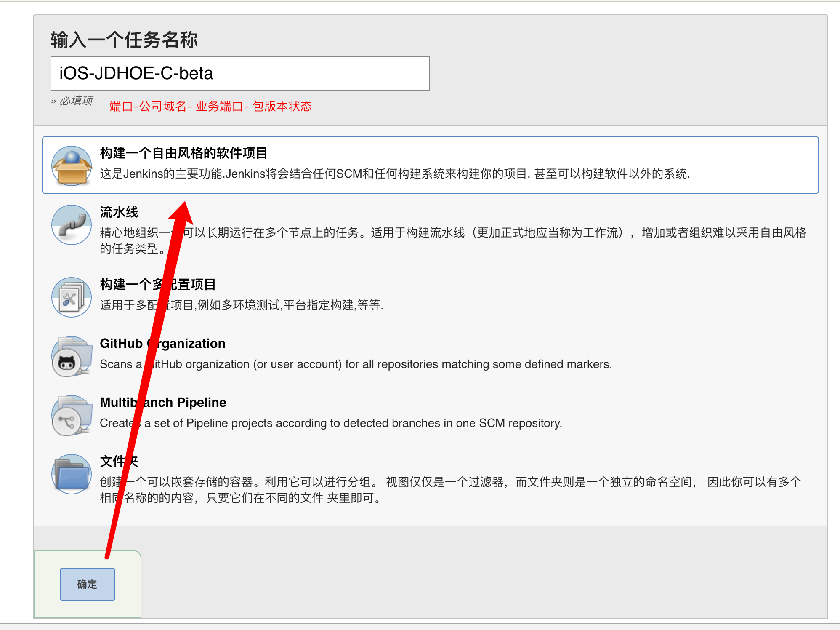Click the 精心地组织 pipeline description

click(x=453, y=240)
